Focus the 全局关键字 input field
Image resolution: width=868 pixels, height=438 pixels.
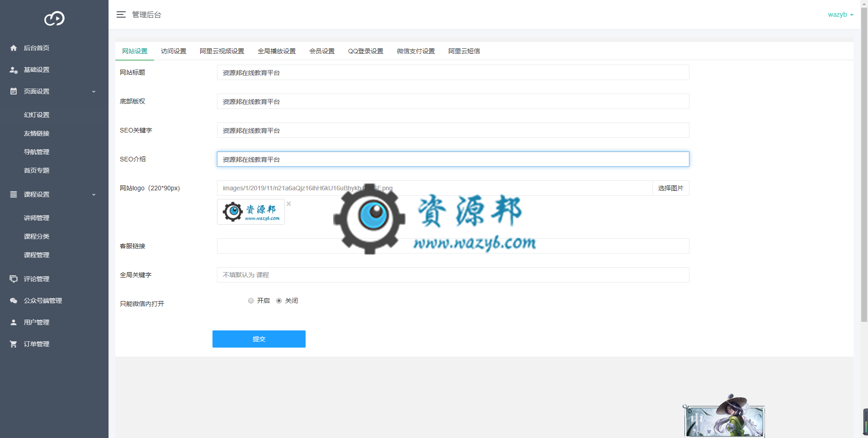[453, 275]
